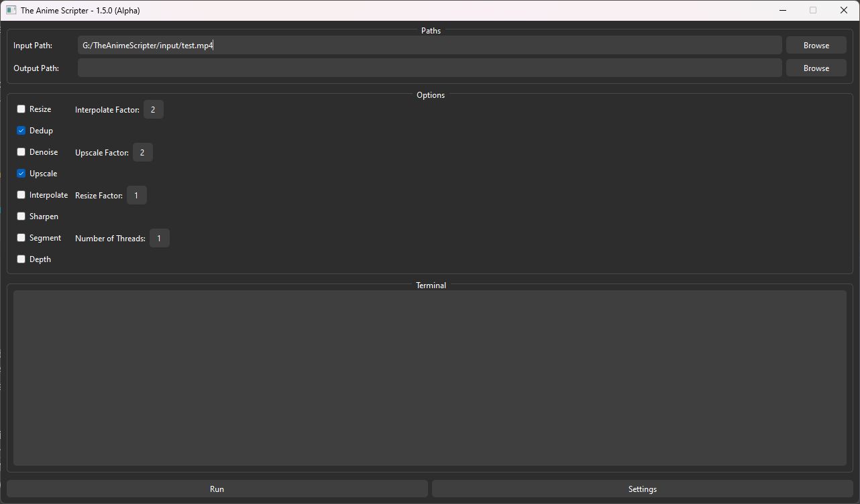
Task: Click inside the Output Path field
Action: pyautogui.click(x=429, y=68)
